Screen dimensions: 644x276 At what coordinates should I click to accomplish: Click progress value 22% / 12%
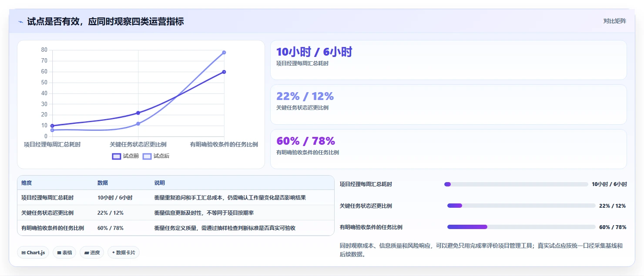click(x=613, y=206)
